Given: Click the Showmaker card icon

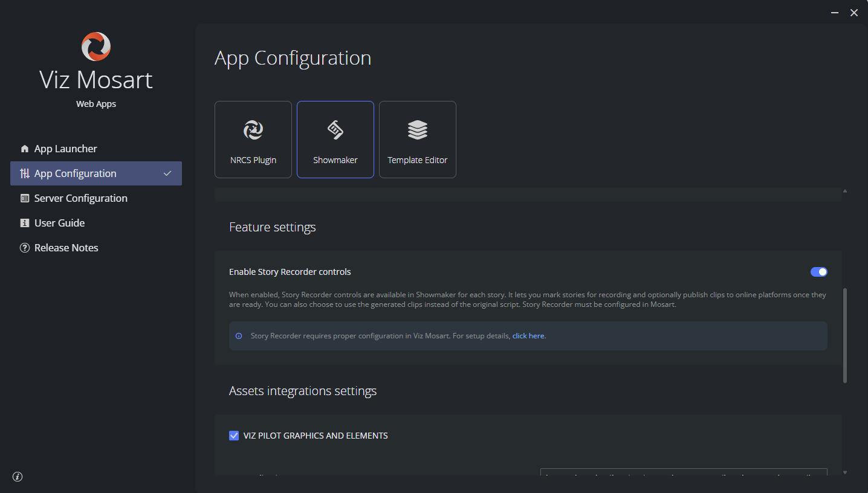Looking at the screenshot, I should pyautogui.click(x=335, y=130).
